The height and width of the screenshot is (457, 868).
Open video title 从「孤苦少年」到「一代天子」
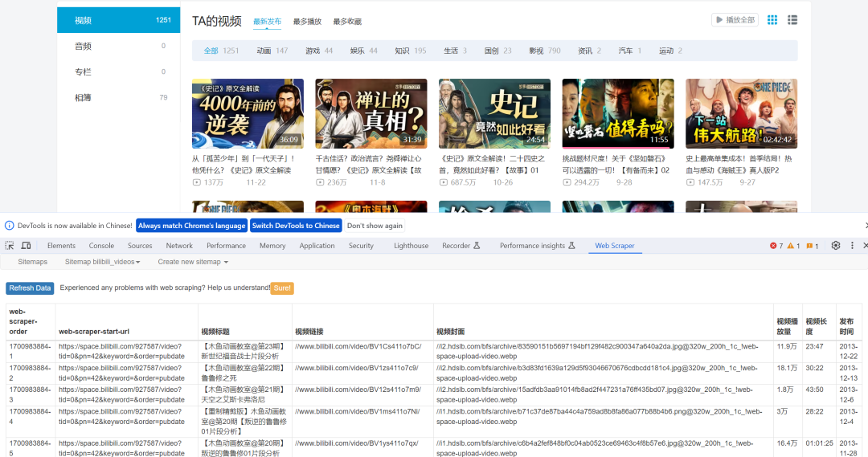pos(244,165)
